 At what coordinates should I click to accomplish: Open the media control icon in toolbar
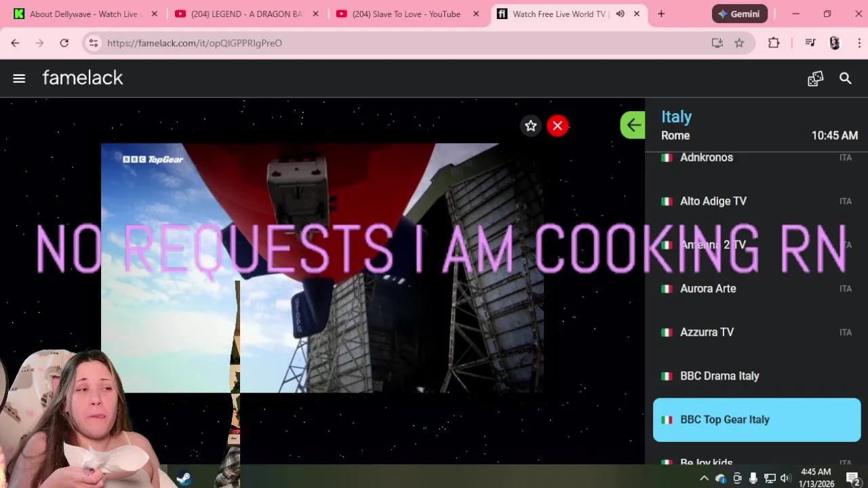point(810,43)
